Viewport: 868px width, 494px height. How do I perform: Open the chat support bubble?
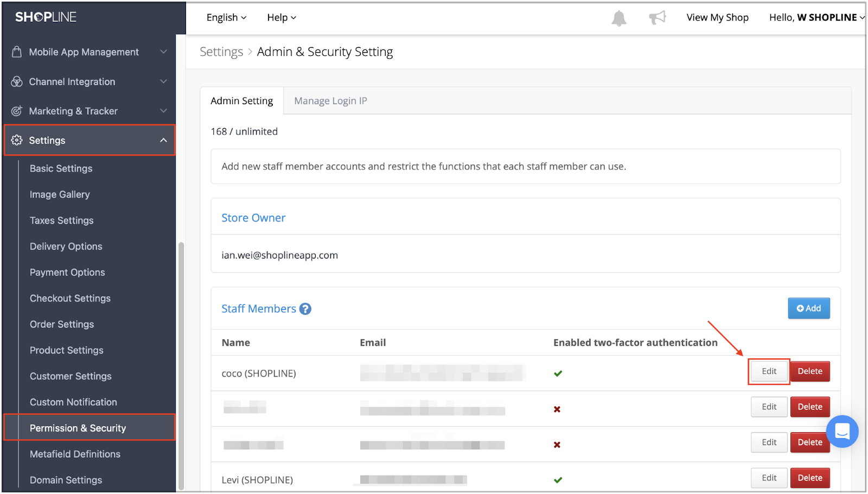click(842, 432)
